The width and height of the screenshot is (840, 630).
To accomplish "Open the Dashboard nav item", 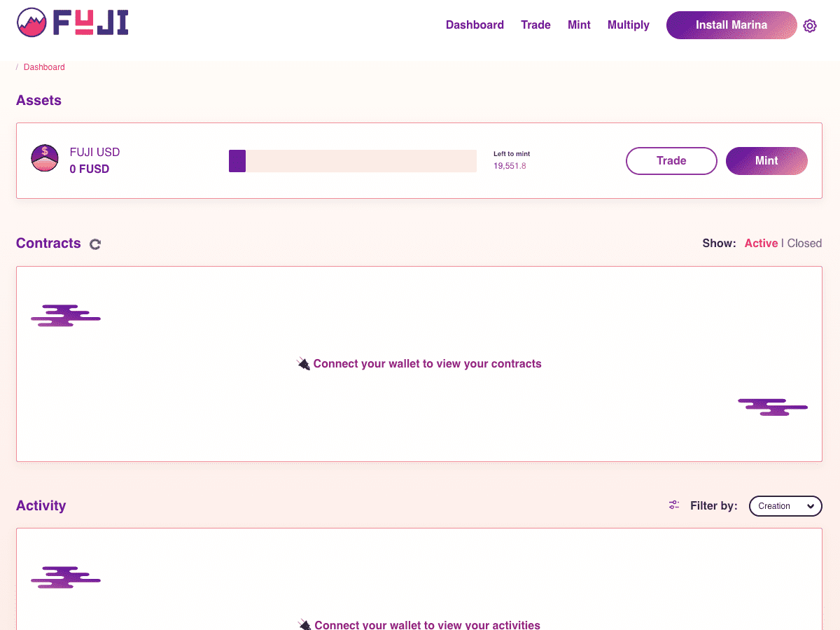I will 475,25.
